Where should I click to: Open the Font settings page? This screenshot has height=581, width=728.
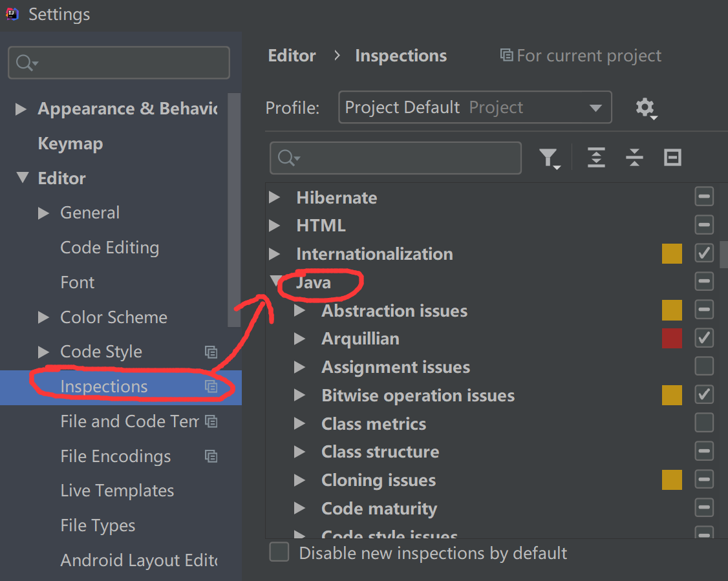point(78,282)
